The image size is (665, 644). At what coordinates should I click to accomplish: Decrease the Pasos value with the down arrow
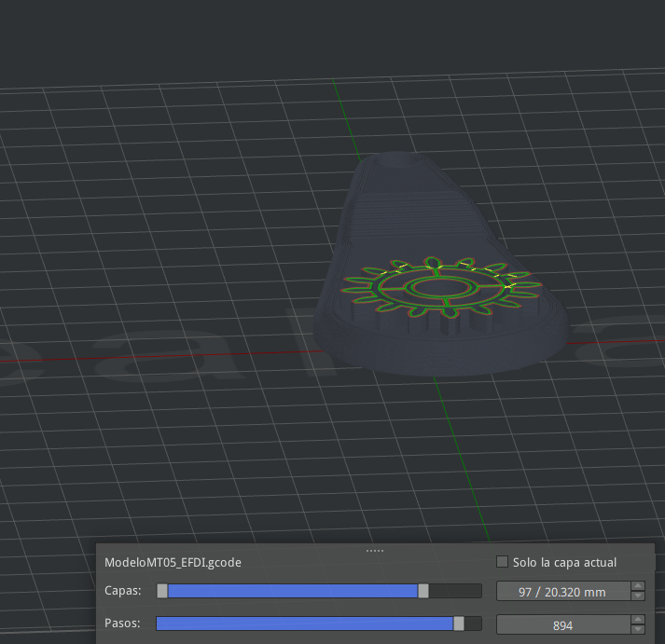click(x=638, y=630)
